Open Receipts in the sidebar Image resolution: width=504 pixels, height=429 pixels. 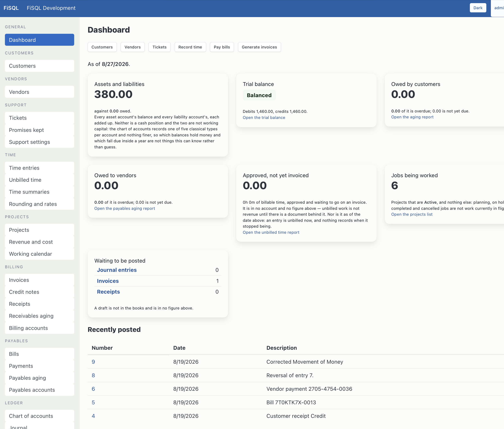pos(39,304)
